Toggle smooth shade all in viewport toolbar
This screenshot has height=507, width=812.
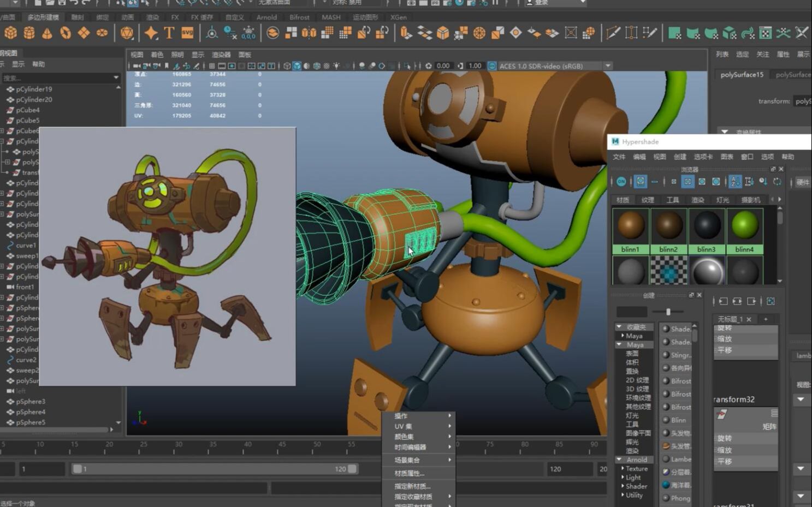click(x=297, y=66)
